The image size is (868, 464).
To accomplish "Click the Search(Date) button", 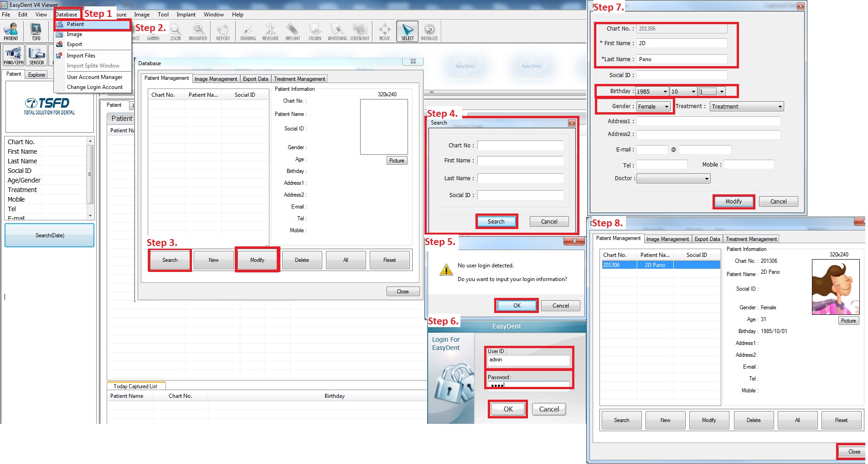I will click(x=50, y=235).
